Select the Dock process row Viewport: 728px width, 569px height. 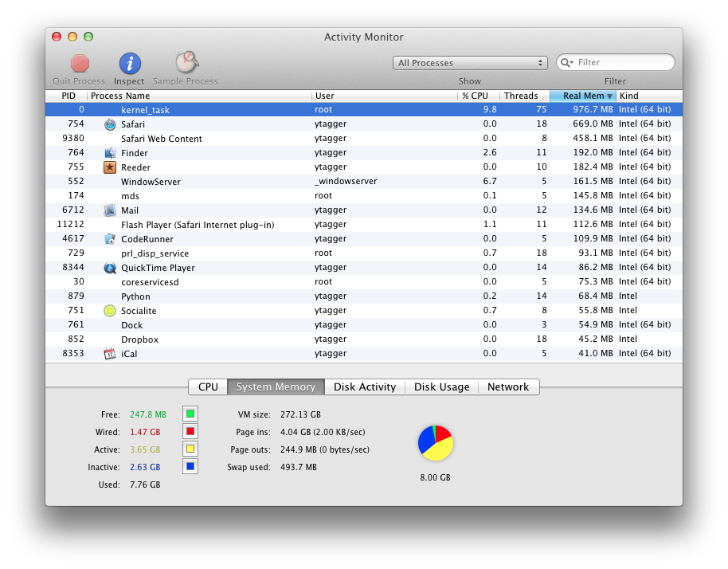[364, 325]
